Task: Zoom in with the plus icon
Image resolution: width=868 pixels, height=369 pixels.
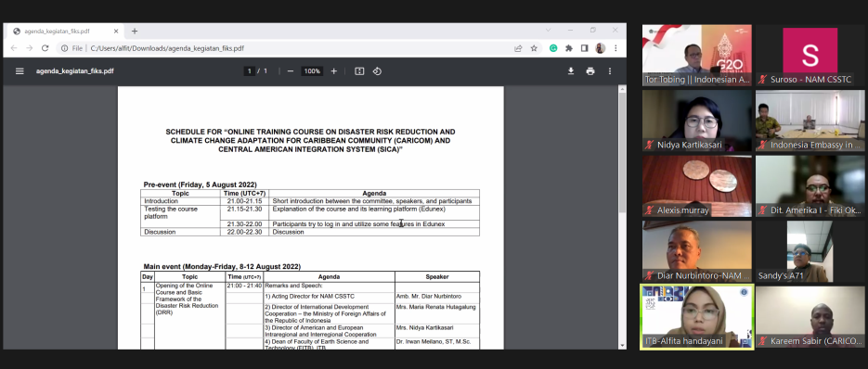Action: [x=334, y=71]
